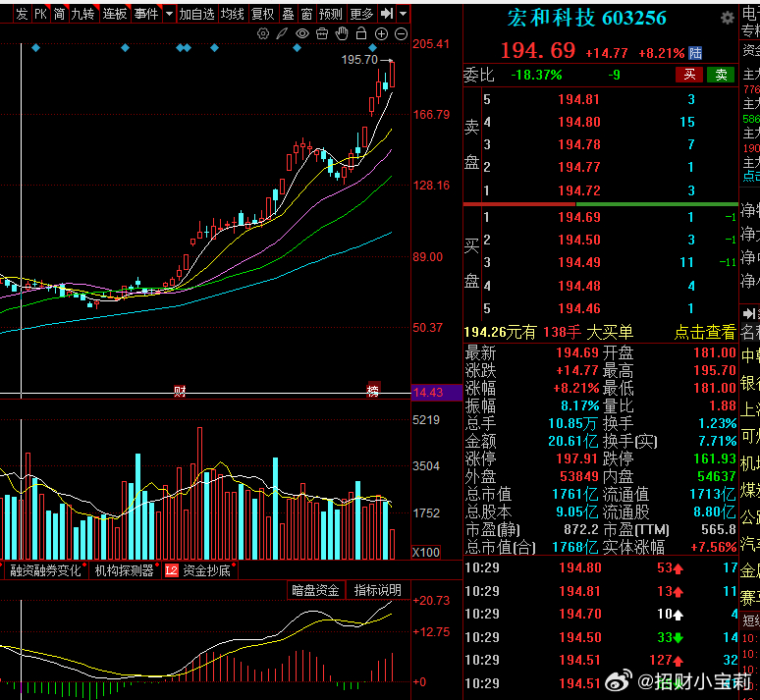Click the current price 194.69 in header
Screen dimensions: 760x700
[x=538, y=50]
